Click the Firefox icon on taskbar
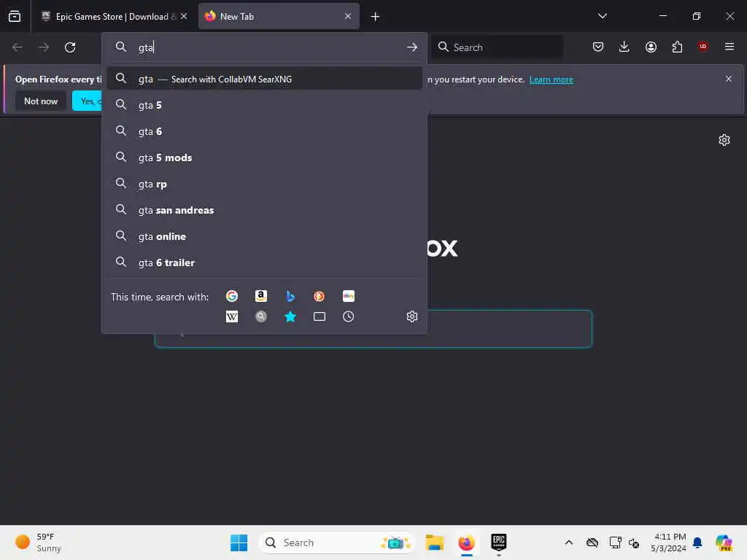Image resolution: width=747 pixels, height=560 pixels. click(466, 542)
